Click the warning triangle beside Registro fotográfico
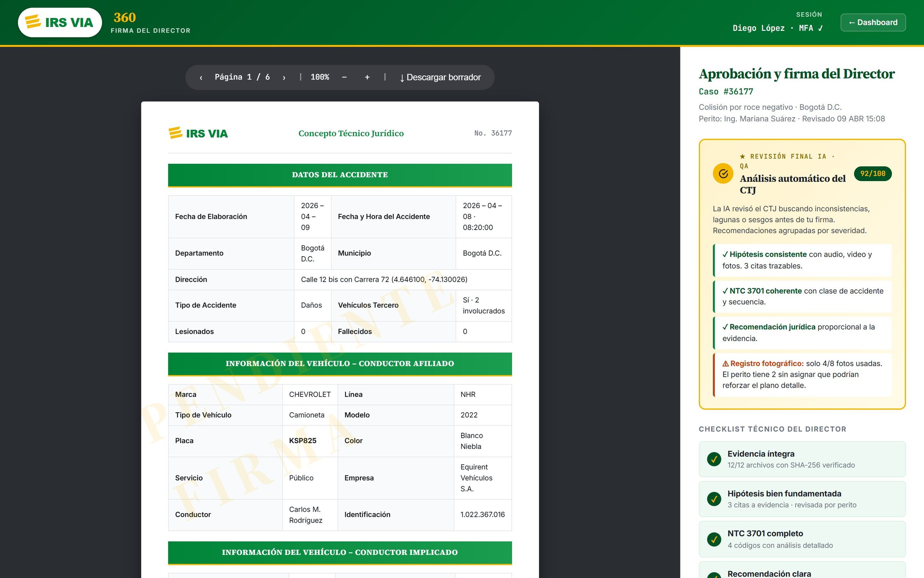 click(x=725, y=364)
